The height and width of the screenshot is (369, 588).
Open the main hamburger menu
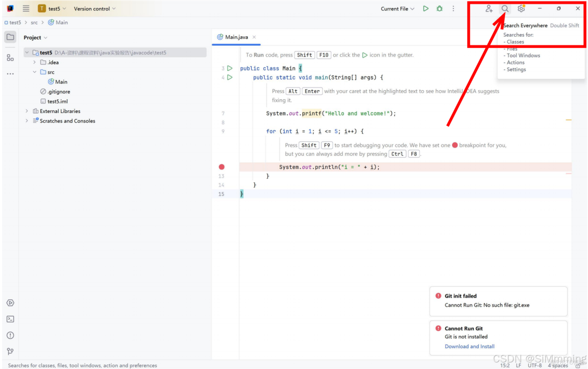25,8
